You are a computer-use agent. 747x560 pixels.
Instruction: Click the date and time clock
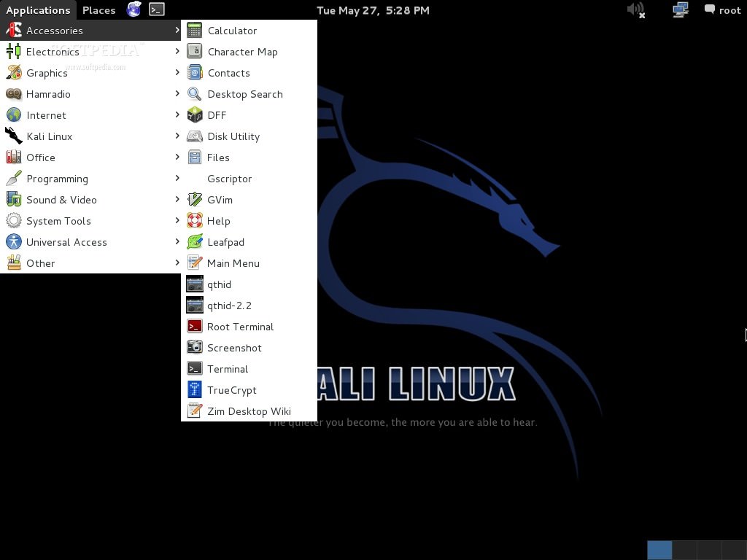point(373,10)
